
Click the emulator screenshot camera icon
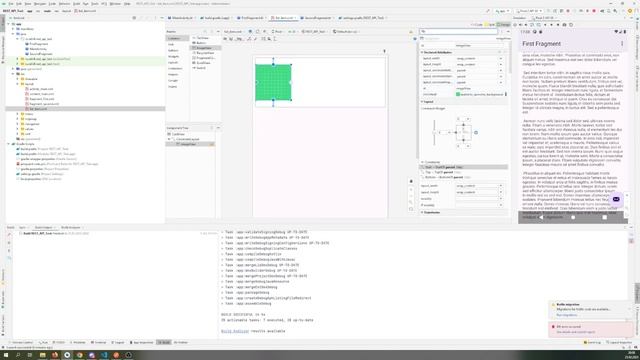click(564, 25)
